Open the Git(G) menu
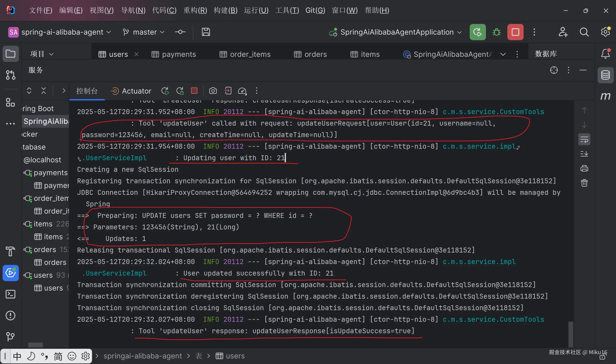This screenshot has height=364, width=616. click(315, 10)
